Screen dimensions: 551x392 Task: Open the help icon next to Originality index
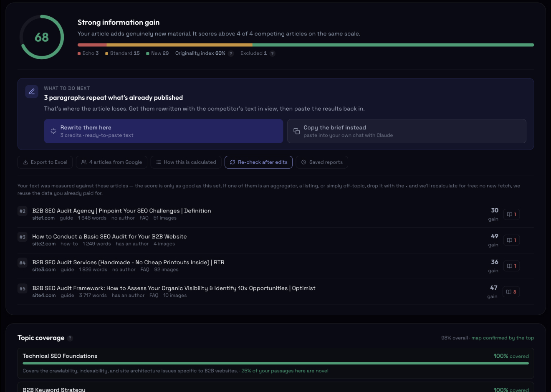[x=231, y=53]
